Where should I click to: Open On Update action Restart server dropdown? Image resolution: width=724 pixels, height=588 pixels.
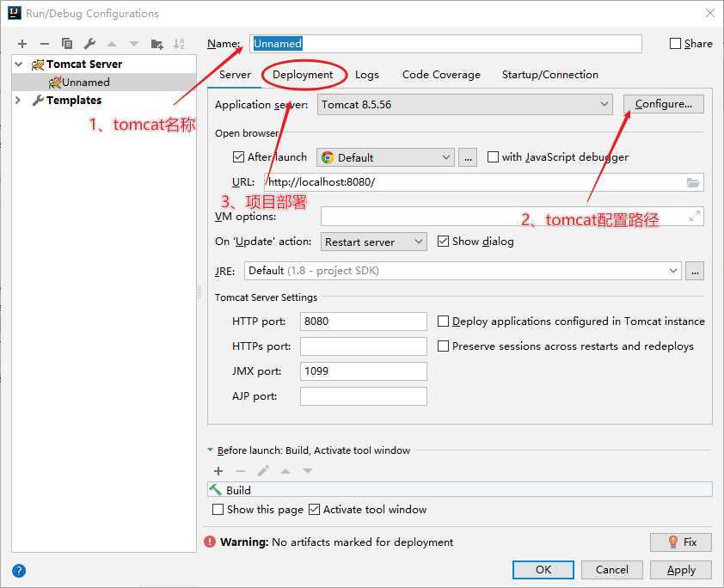coord(373,242)
